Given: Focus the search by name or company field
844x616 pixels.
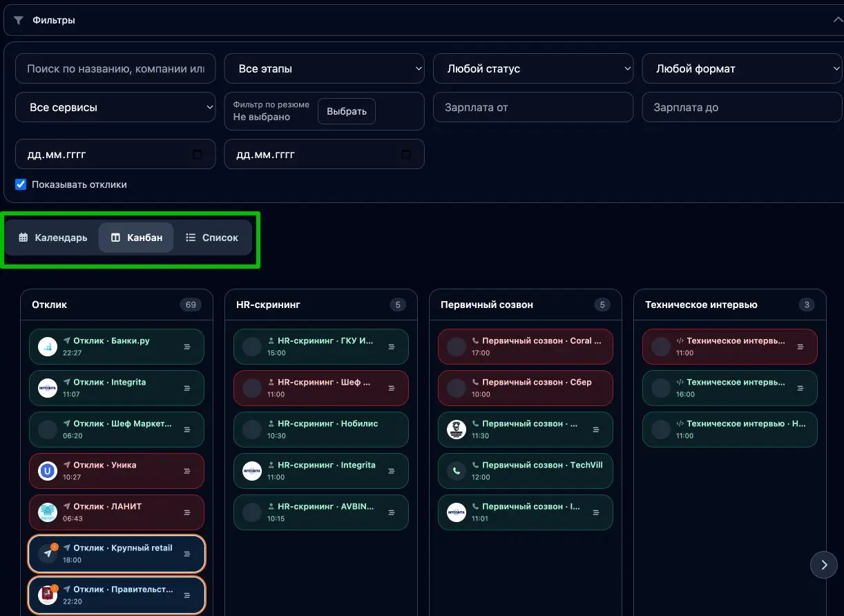Looking at the screenshot, I should click(115, 69).
